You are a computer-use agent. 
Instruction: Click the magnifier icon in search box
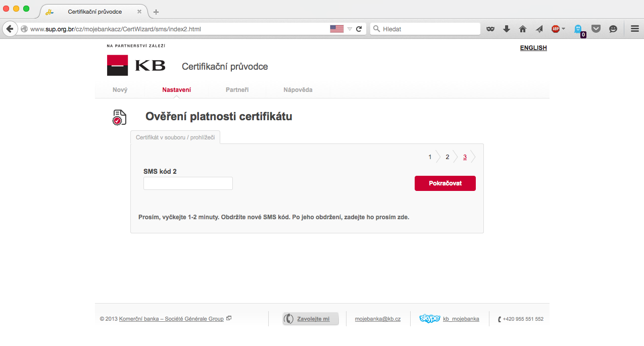[x=376, y=29]
